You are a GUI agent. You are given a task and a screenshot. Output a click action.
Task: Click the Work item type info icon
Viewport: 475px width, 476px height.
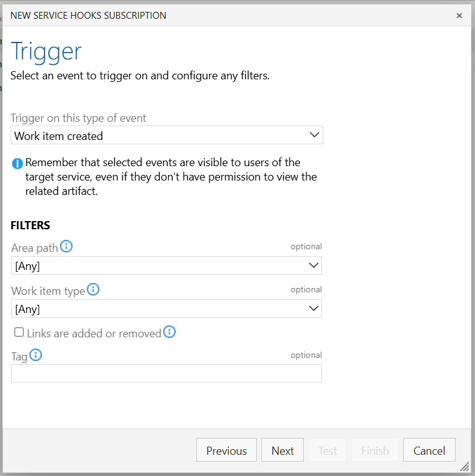pos(93,289)
